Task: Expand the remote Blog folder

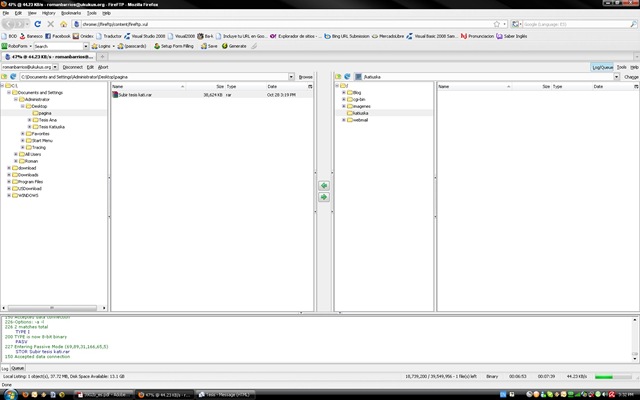Action: point(344,93)
